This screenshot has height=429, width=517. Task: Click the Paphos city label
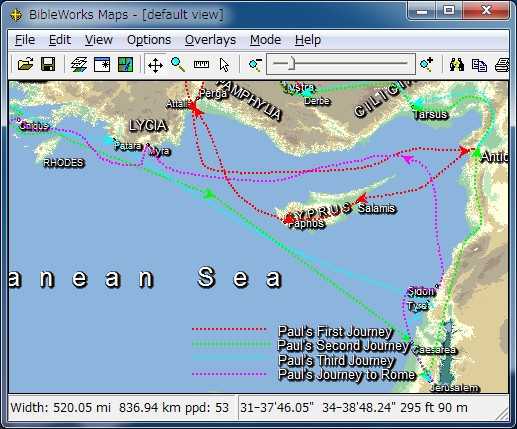pos(306,223)
